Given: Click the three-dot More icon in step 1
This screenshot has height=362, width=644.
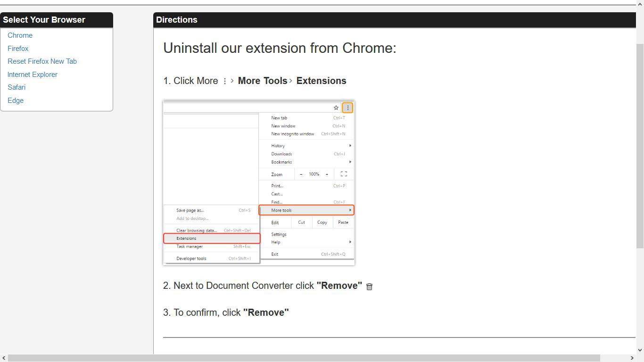Looking at the screenshot, I should click(x=225, y=81).
